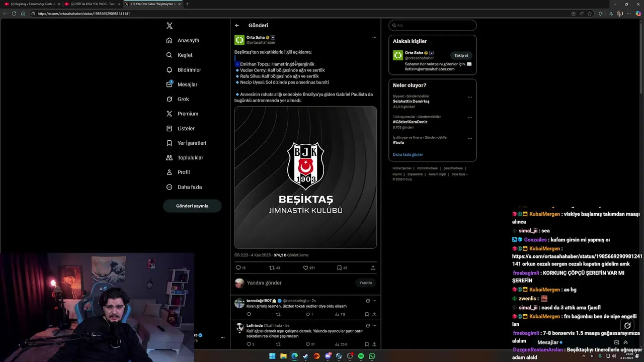Viewport: 644px width, 362px height.
Task: Reply to Lafirinda's comment
Action: tap(250, 344)
